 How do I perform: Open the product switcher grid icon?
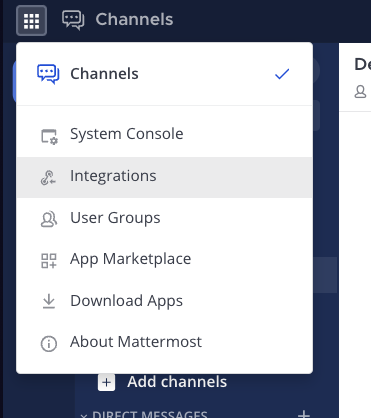click(31, 21)
